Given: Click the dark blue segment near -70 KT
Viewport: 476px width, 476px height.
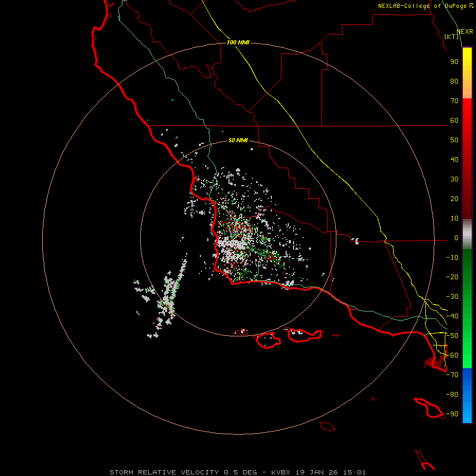Looking at the screenshot, I should click(467, 377).
